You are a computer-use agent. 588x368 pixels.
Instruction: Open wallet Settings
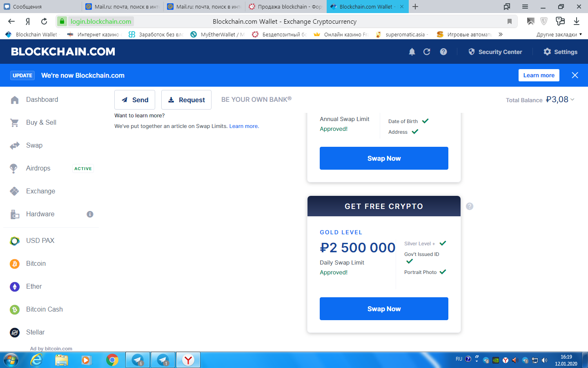(x=560, y=52)
